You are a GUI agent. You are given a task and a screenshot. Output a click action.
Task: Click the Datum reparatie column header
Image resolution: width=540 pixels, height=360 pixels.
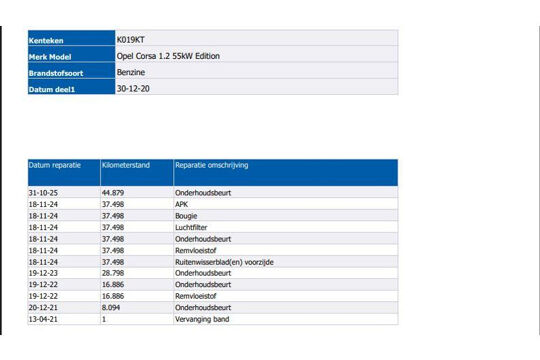(64, 172)
